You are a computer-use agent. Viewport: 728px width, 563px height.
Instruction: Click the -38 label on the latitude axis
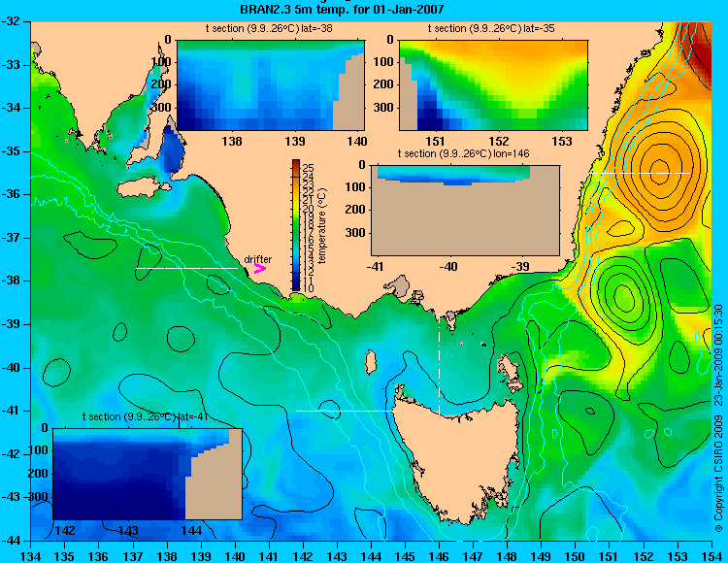coord(9,281)
